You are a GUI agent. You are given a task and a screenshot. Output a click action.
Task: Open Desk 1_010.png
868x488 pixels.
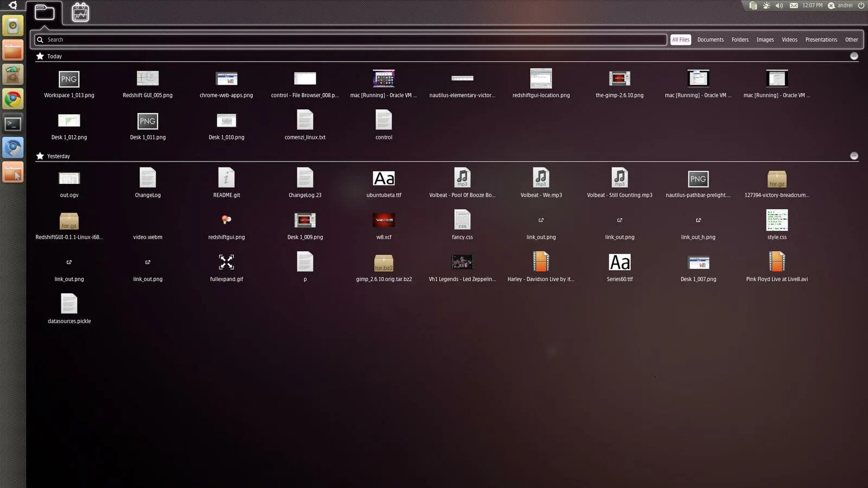click(x=226, y=126)
